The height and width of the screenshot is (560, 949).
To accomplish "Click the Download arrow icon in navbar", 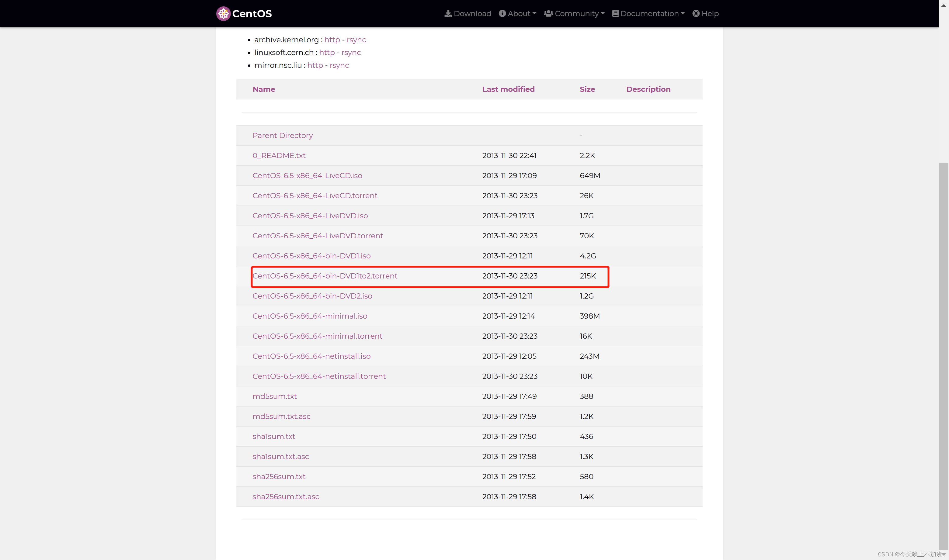I will 448,14.
